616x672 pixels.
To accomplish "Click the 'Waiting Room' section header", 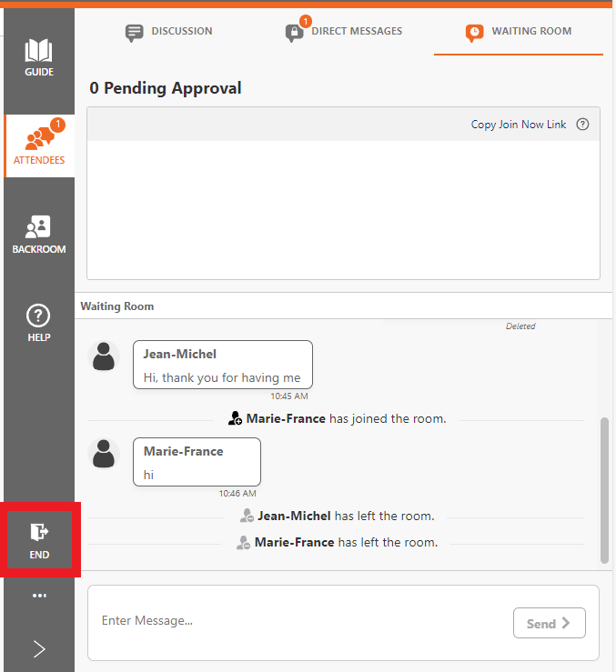I will (117, 306).
